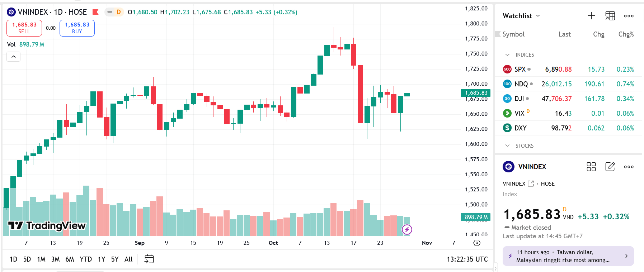Collapse the STOCKS section chevron
Viewport: 644px width, 272px height.
point(507,145)
